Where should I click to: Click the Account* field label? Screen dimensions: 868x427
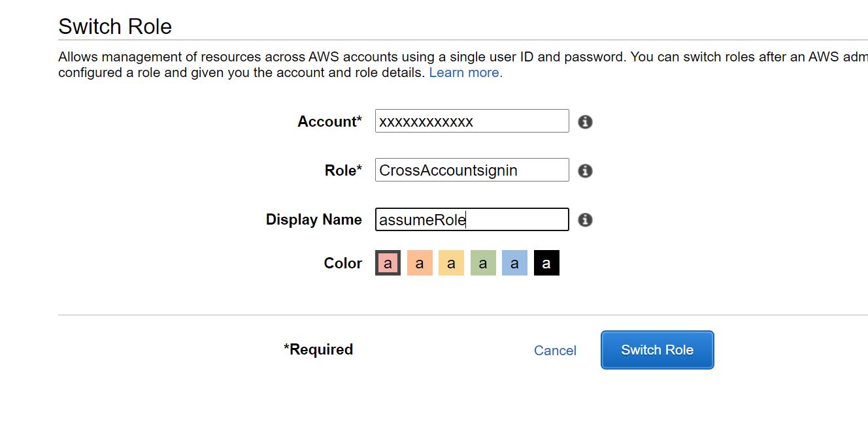pos(329,121)
